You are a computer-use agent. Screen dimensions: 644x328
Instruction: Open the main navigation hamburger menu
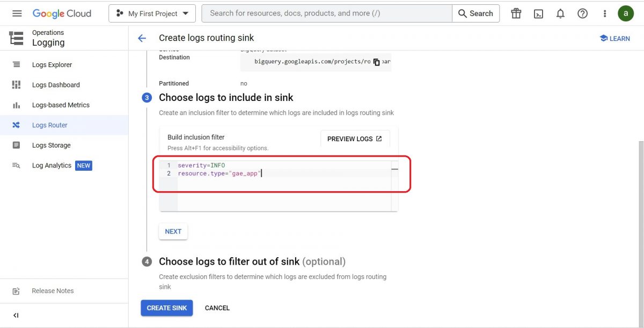pyautogui.click(x=17, y=13)
